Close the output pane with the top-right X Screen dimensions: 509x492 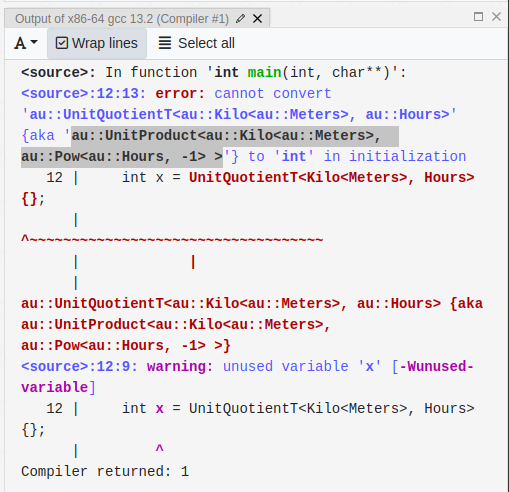[496, 16]
